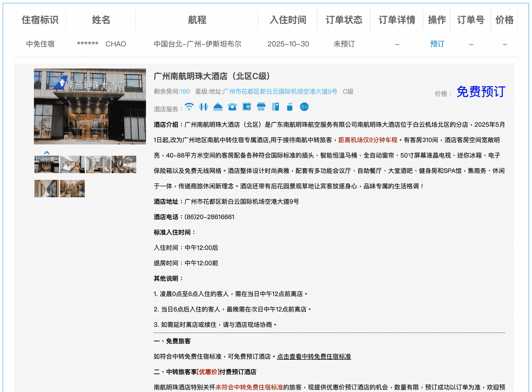This screenshot has width=532, height=392.
Task: Click the large hotel facade photo
Action: pos(90,106)
